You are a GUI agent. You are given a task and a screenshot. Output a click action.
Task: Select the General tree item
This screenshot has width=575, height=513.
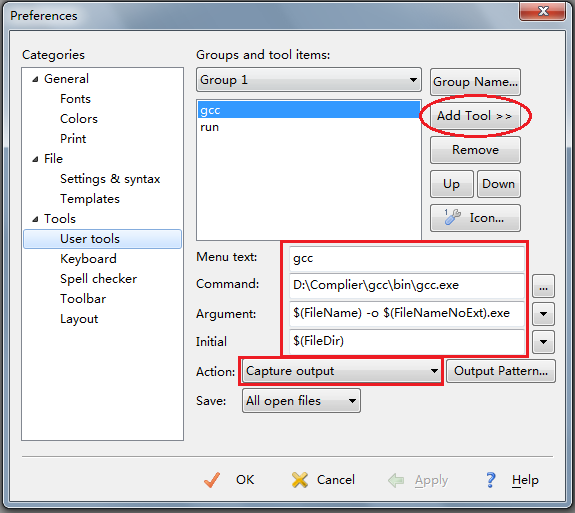click(66, 79)
